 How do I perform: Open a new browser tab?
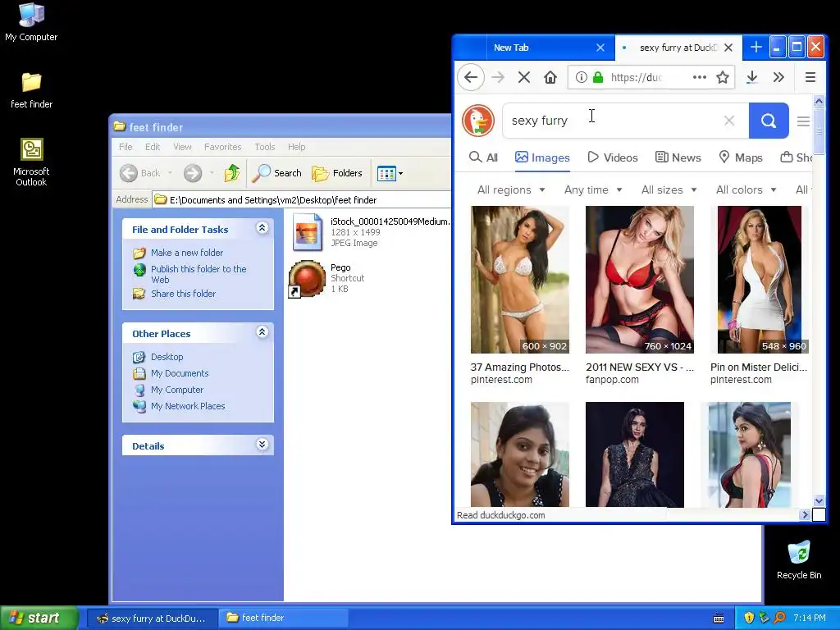(x=756, y=47)
